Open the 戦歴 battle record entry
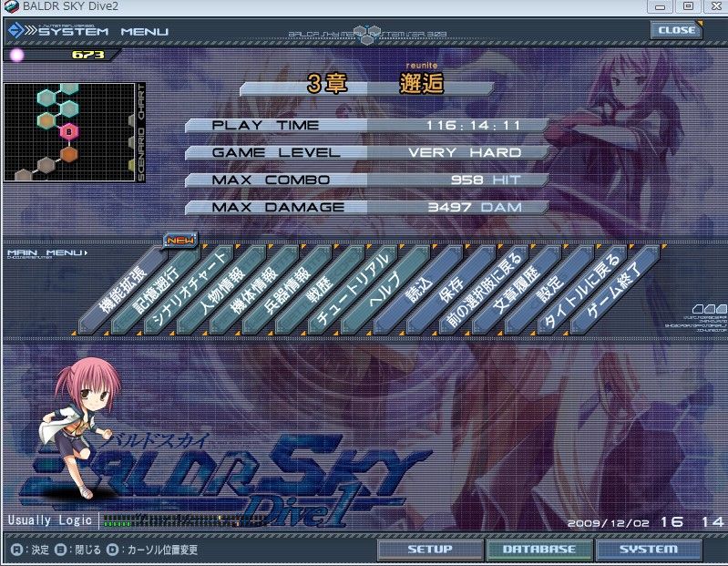The height and width of the screenshot is (566, 728). point(320,290)
